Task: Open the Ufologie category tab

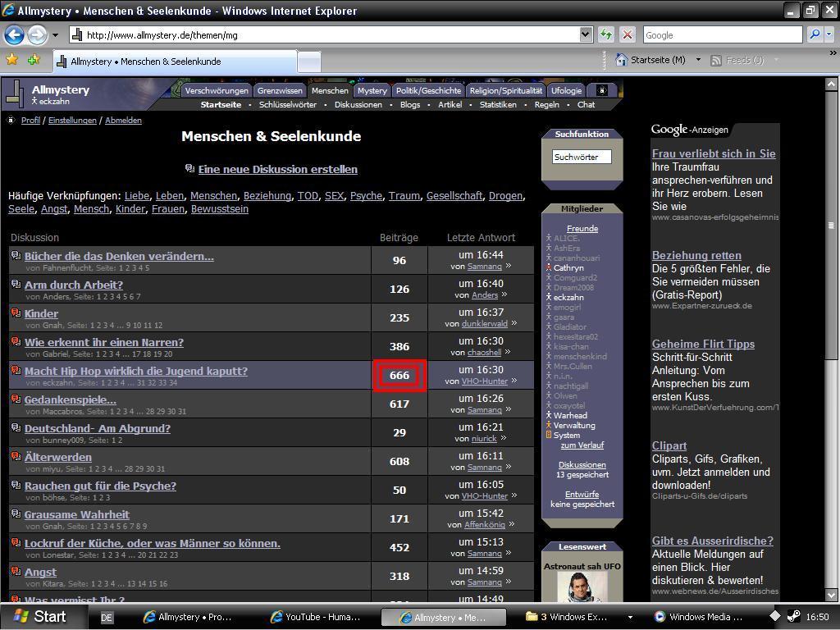Action: (566, 90)
